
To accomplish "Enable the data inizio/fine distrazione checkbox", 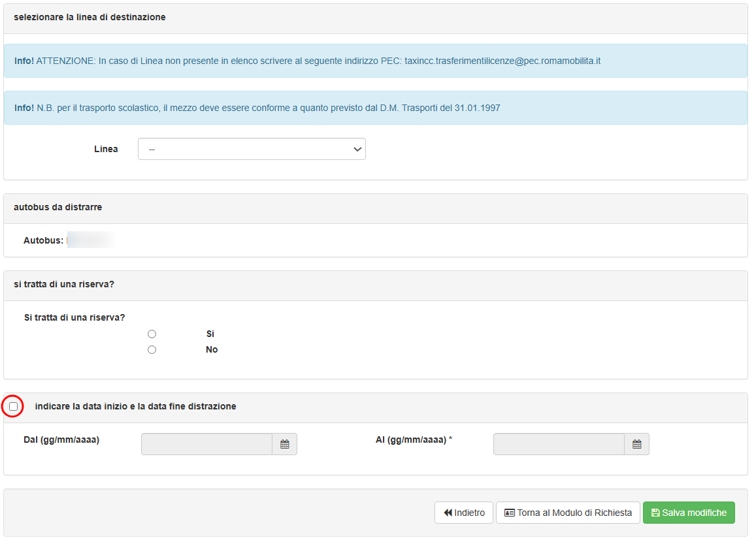I will (x=14, y=406).
